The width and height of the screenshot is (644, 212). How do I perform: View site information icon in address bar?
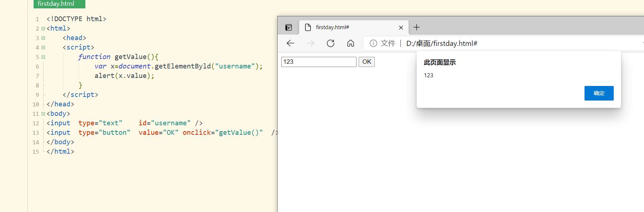click(373, 43)
